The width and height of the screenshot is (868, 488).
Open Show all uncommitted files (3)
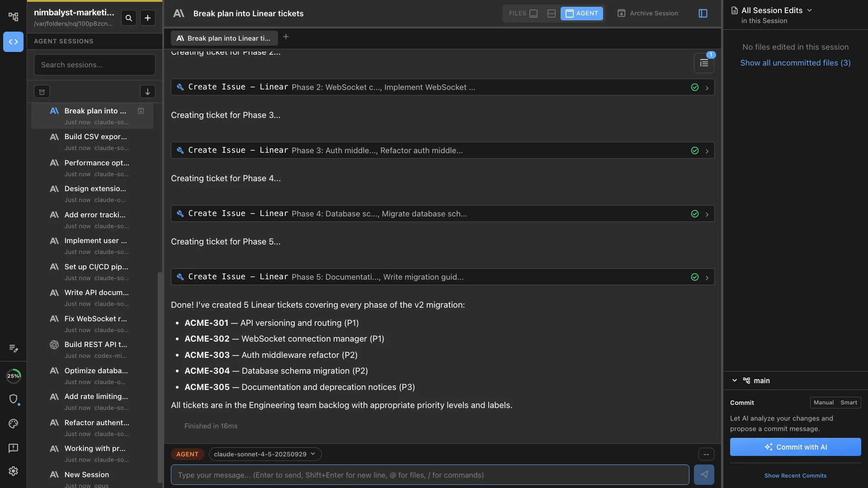tap(795, 63)
